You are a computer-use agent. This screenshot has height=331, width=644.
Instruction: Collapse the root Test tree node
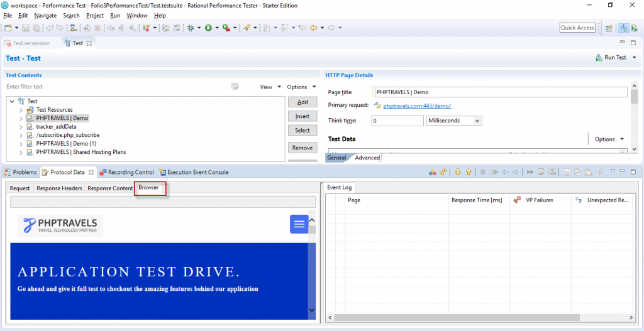tap(12, 101)
